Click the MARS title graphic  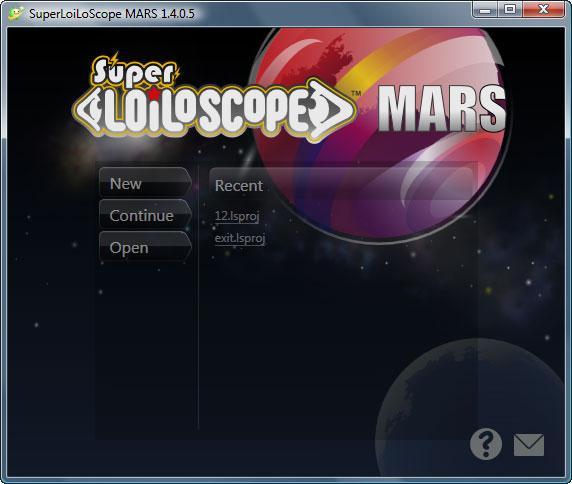pos(442,109)
